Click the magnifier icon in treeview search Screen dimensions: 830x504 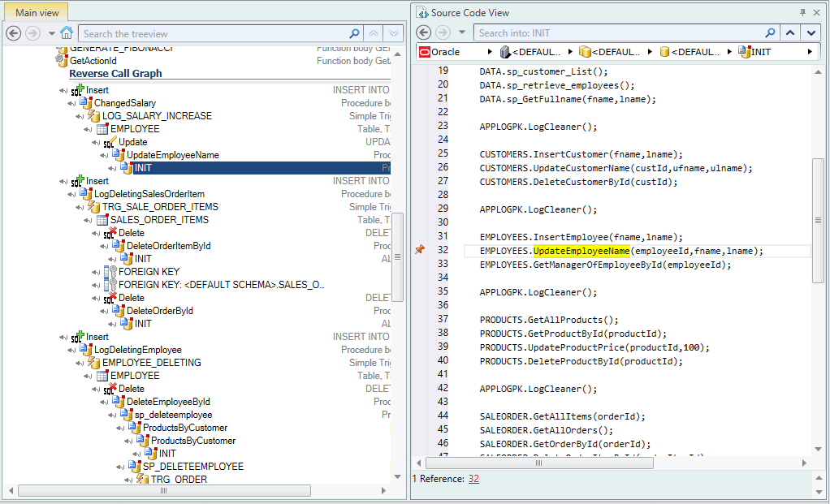[x=354, y=33]
